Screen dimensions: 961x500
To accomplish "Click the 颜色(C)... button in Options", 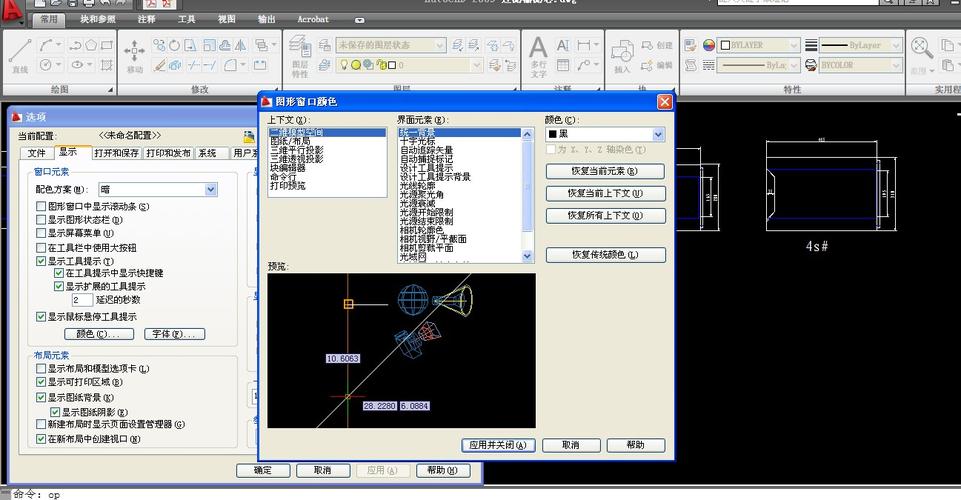I will coord(99,334).
